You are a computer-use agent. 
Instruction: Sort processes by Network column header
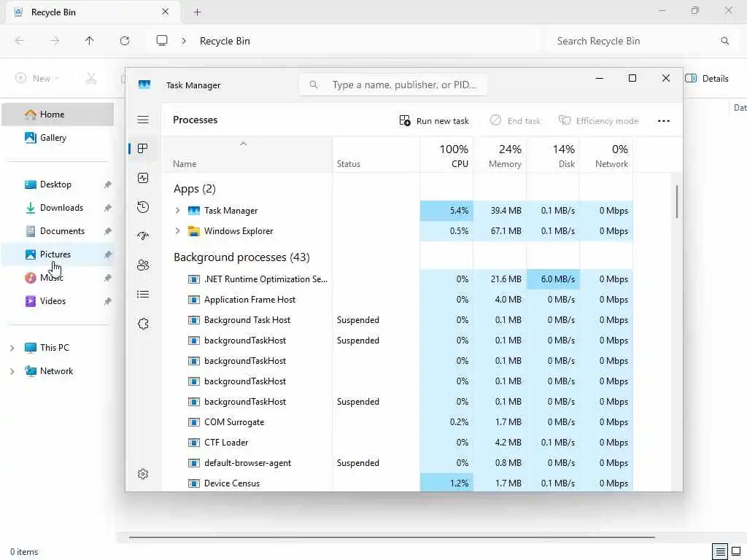[606, 156]
